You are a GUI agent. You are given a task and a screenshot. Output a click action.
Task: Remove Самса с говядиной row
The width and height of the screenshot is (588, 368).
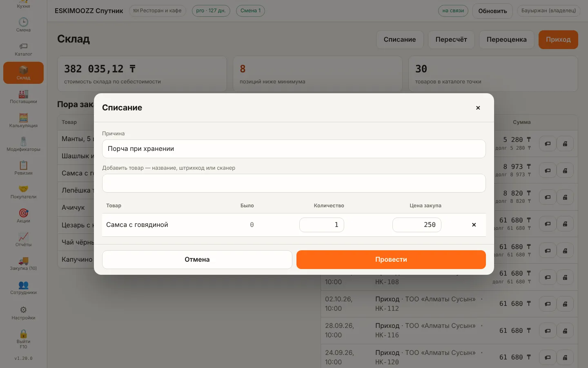(x=474, y=225)
